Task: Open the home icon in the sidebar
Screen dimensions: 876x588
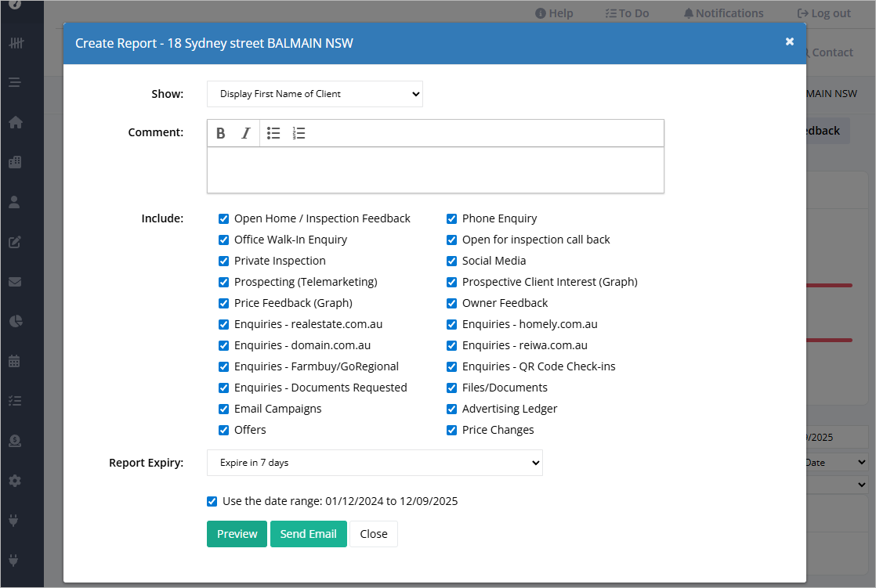Action: [x=16, y=122]
